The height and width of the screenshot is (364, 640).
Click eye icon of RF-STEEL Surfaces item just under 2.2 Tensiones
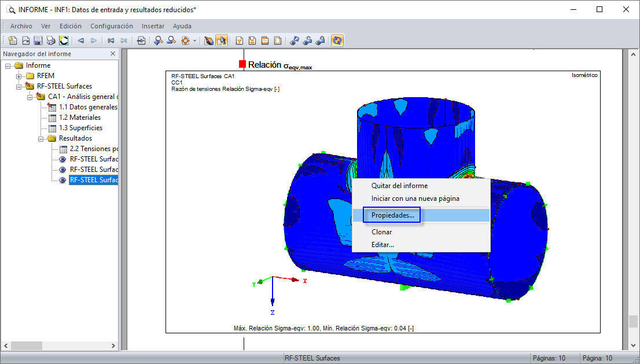(x=62, y=159)
